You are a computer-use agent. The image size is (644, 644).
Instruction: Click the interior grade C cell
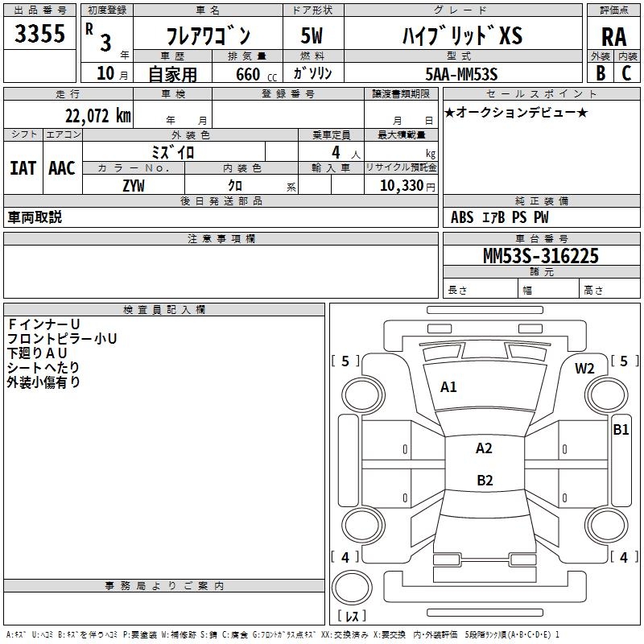pyautogui.click(x=626, y=72)
